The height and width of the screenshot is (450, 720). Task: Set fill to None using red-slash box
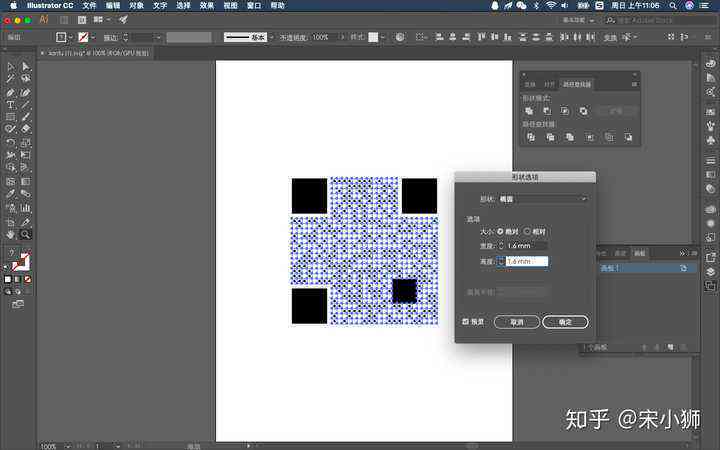[x=28, y=279]
